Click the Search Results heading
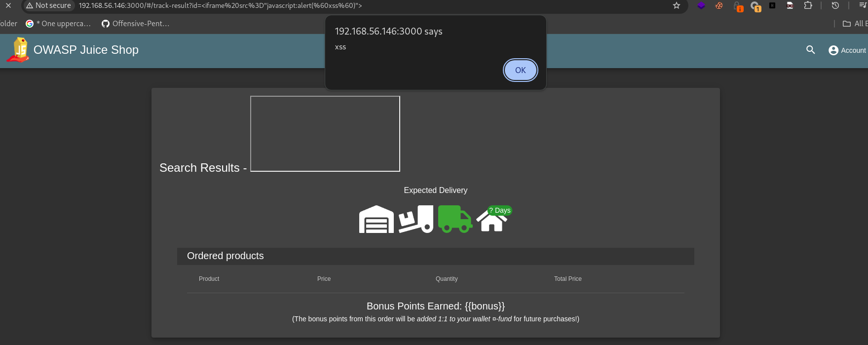 pos(203,168)
